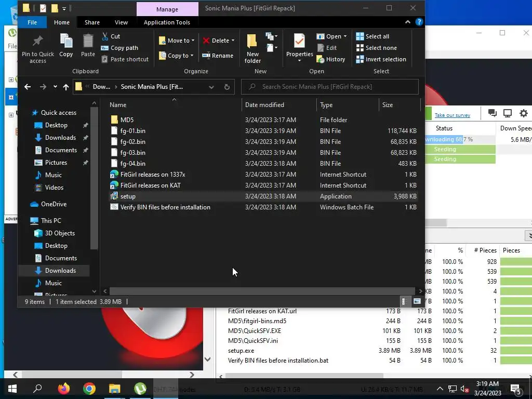532x399 pixels.
Task: Click Take our survey link
Action: coord(453,115)
